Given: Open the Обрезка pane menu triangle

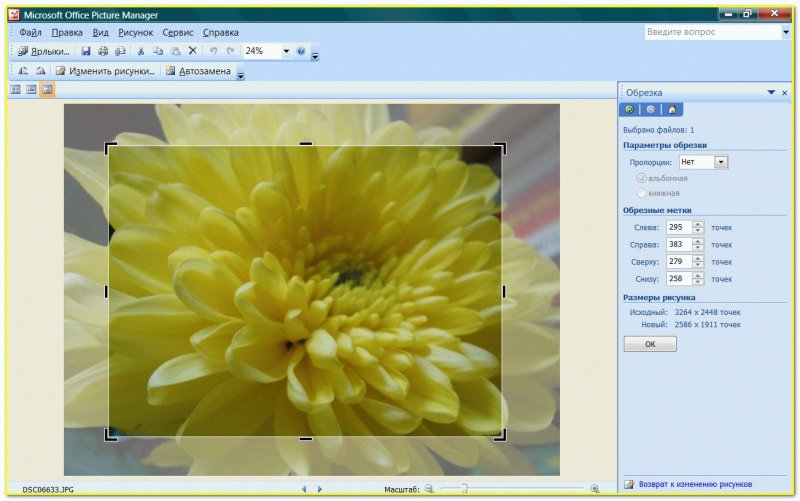Looking at the screenshot, I should [771, 92].
